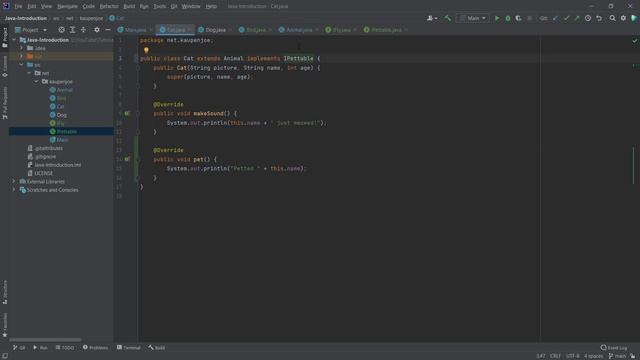Expand Scratches and Consoles node
Image resolution: width=640 pixels, height=360 pixels.
[x=14, y=190]
